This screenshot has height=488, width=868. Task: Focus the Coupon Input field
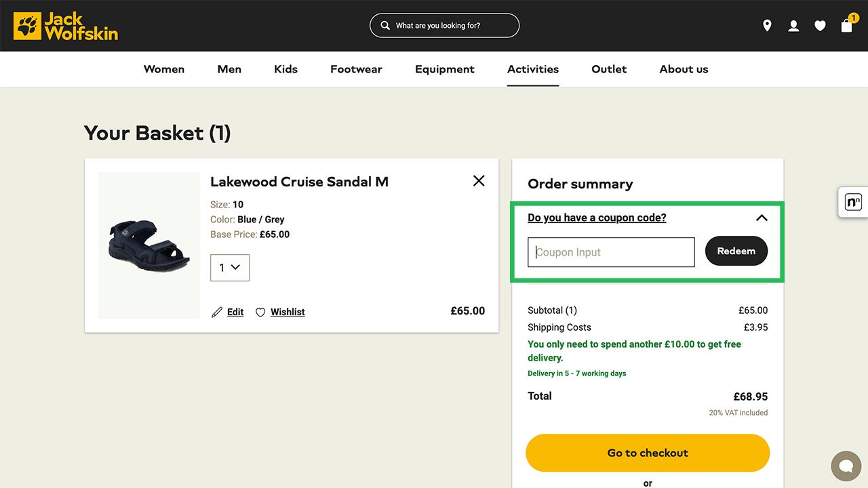[x=611, y=252]
